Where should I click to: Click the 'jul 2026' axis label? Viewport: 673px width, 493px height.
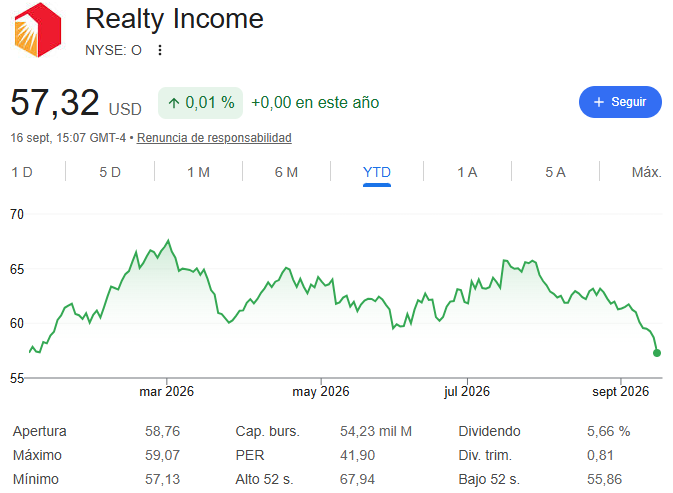coord(467,391)
